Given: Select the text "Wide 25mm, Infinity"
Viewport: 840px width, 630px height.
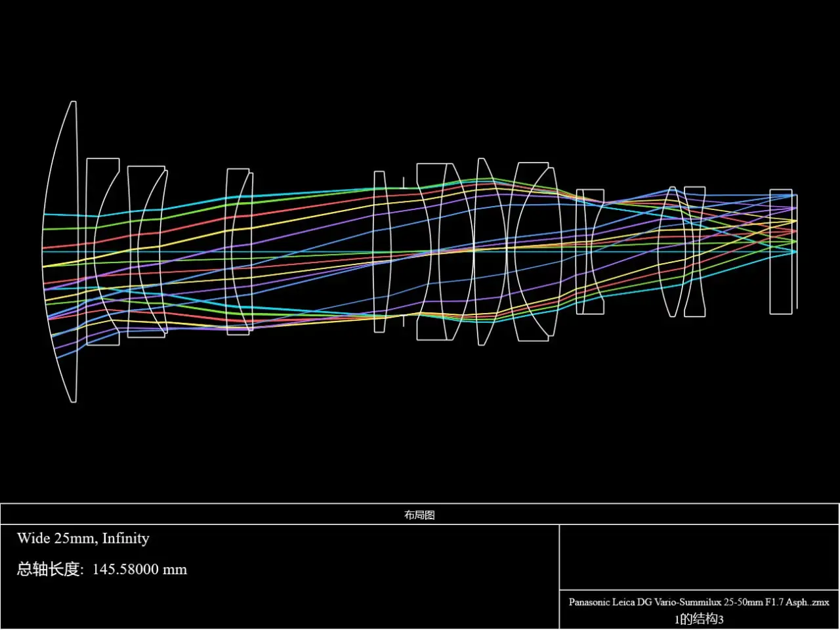Looking at the screenshot, I should pyautogui.click(x=83, y=539).
